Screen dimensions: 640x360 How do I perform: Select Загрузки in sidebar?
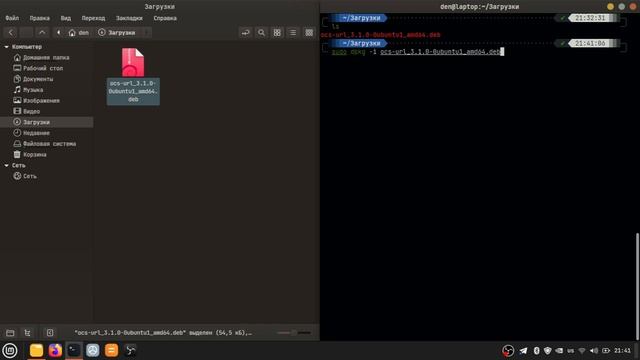tap(47, 122)
